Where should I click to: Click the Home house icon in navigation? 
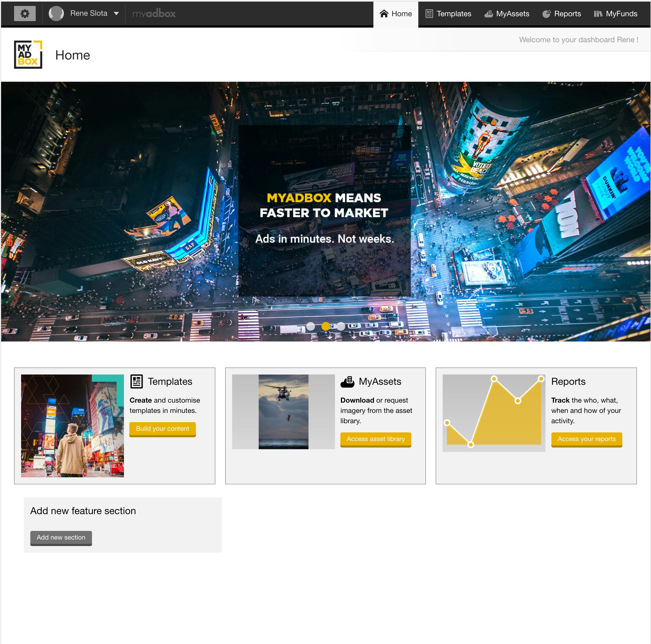coord(384,14)
